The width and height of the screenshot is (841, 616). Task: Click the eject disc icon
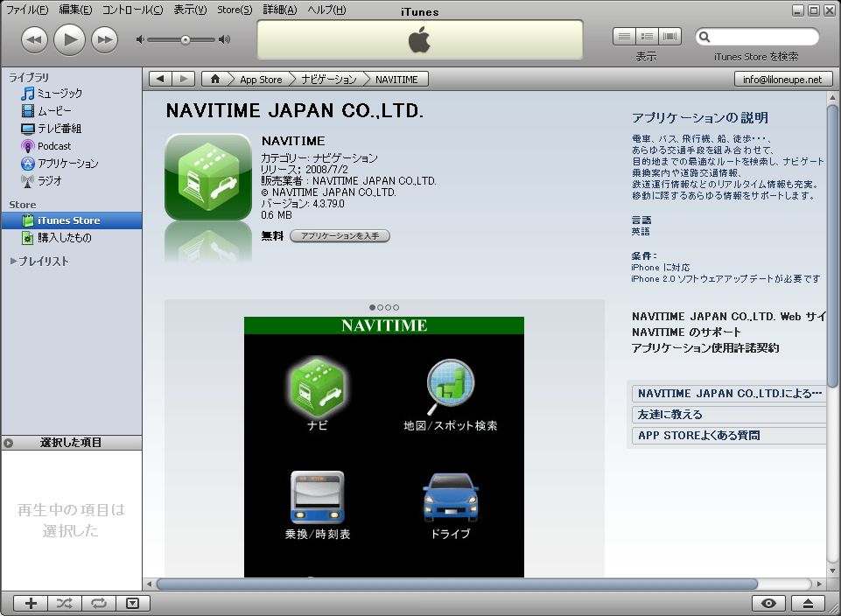click(x=808, y=603)
